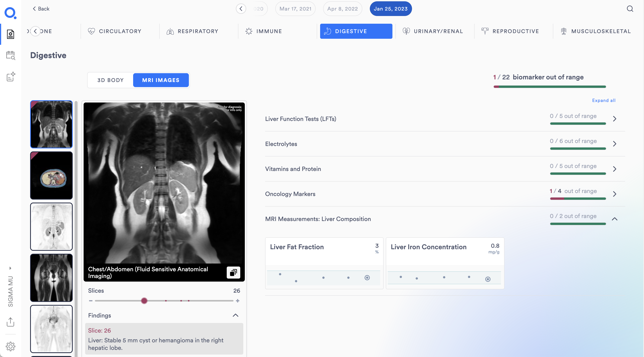Switch to the Musculoskeletal tab
The image size is (644, 357).
click(596, 31)
